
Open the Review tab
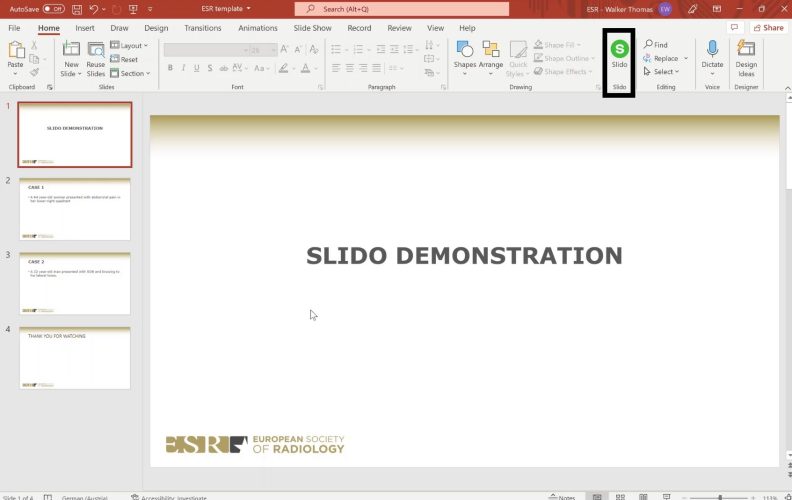pyautogui.click(x=399, y=28)
